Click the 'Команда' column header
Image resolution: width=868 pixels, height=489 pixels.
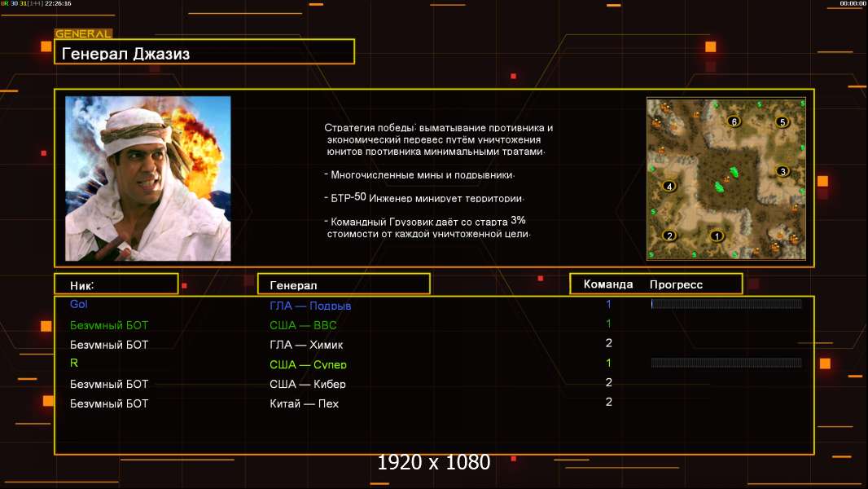click(607, 284)
